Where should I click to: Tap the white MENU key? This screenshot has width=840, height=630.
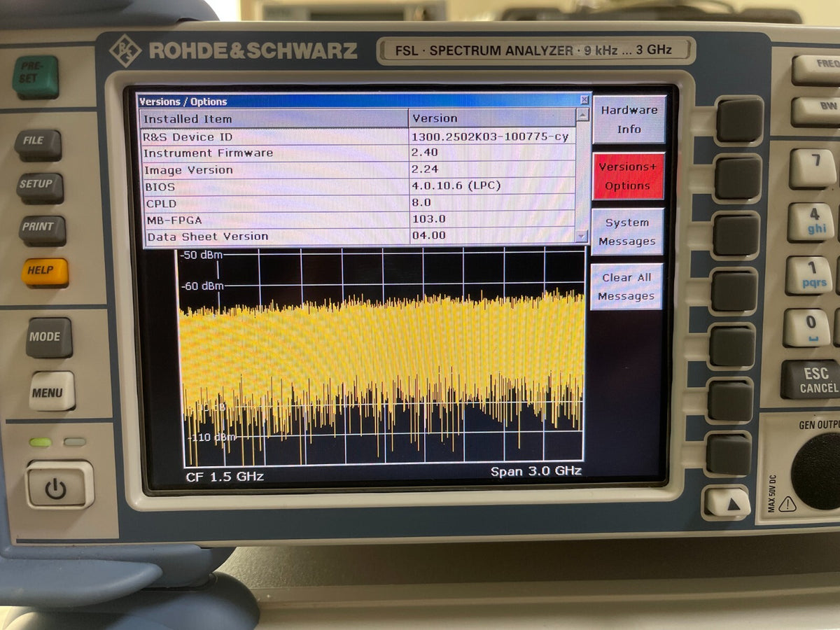tap(52, 391)
